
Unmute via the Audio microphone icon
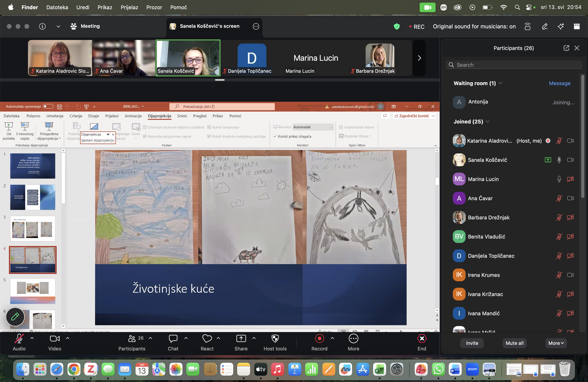point(19,339)
